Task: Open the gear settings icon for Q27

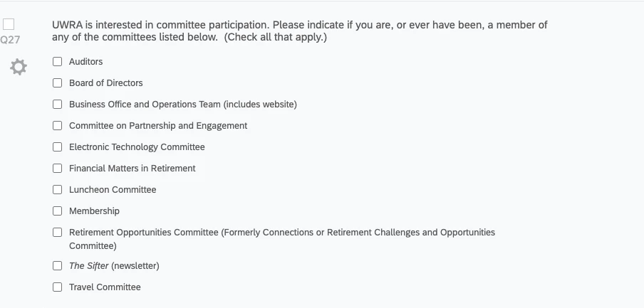Action: point(19,67)
